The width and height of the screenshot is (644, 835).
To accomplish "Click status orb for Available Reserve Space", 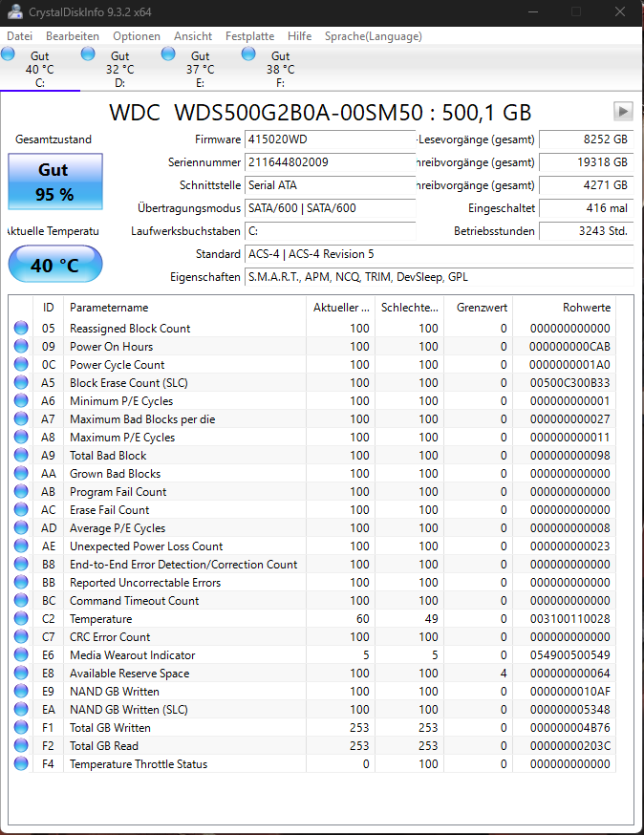I will pos(21,673).
